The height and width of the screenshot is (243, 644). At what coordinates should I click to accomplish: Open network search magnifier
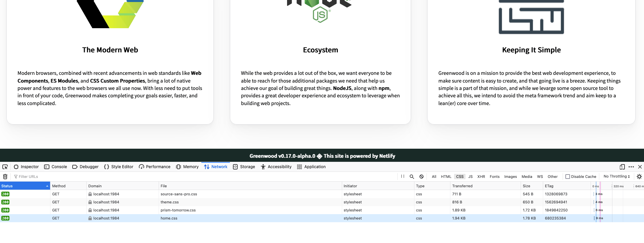pos(412,177)
